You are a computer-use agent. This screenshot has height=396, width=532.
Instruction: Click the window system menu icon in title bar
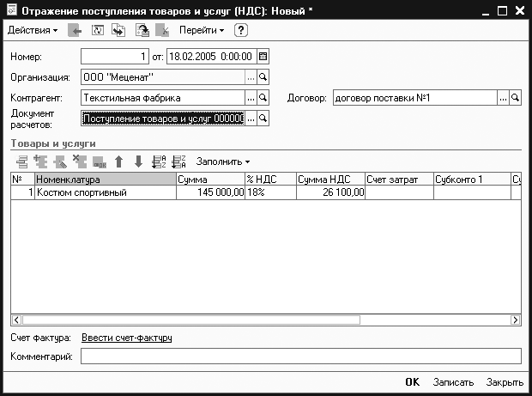coord(12,10)
